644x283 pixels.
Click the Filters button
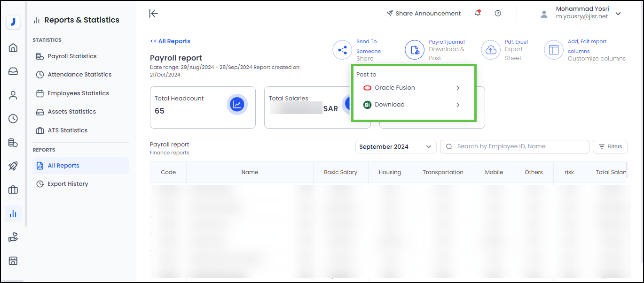coord(610,146)
